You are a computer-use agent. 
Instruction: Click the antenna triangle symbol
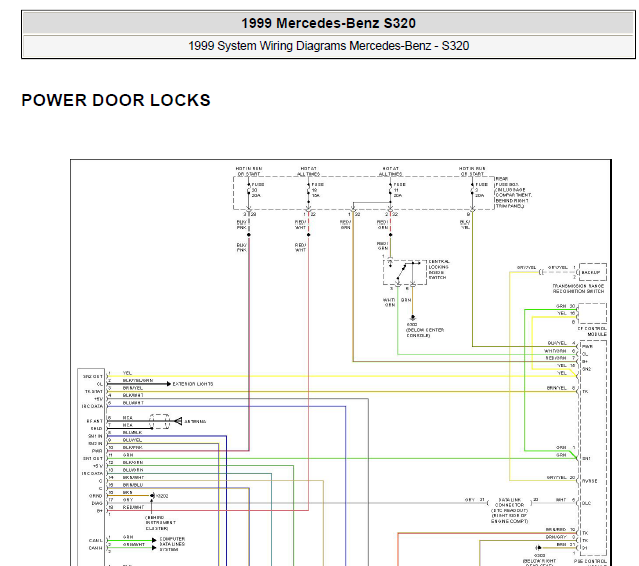click(178, 421)
